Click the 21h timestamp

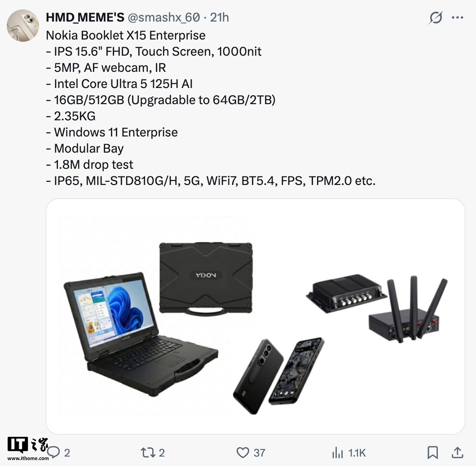click(220, 18)
